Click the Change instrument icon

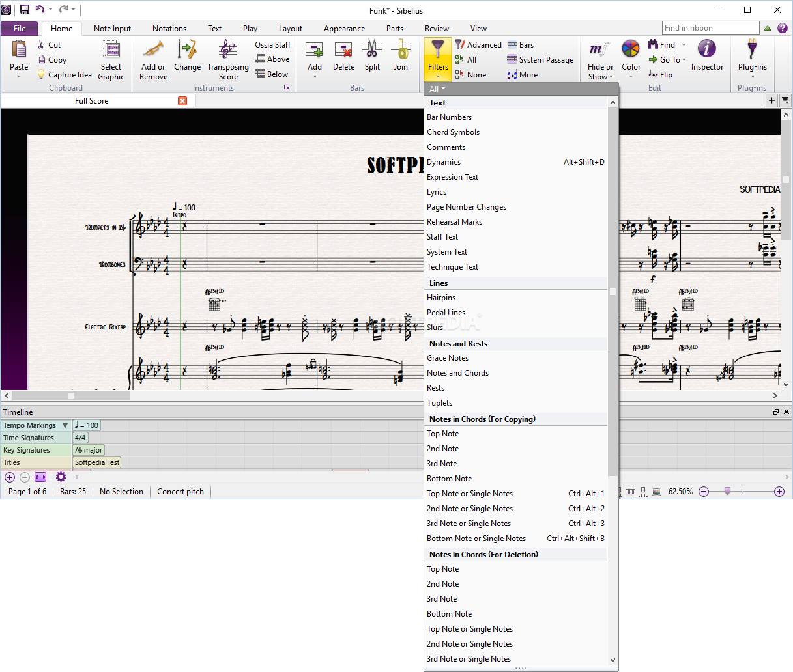tap(187, 49)
